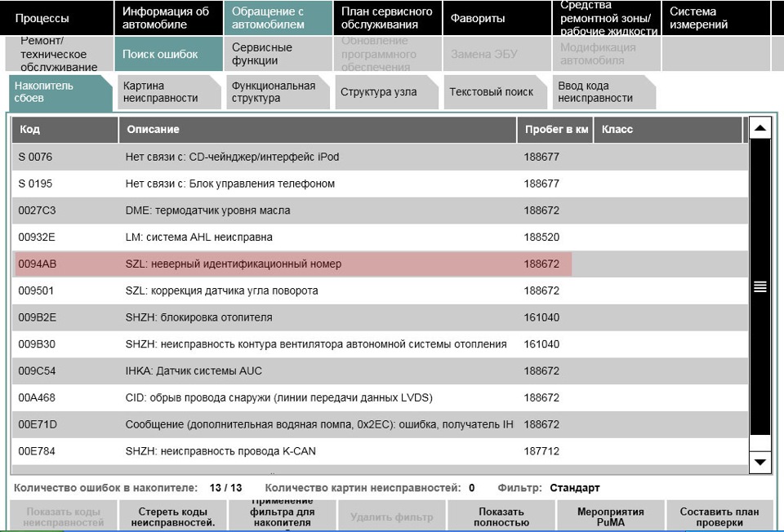The height and width of the screenshot is (532, 784).
Task: Click mileage value 188520
Action: (x=541, y=237)
